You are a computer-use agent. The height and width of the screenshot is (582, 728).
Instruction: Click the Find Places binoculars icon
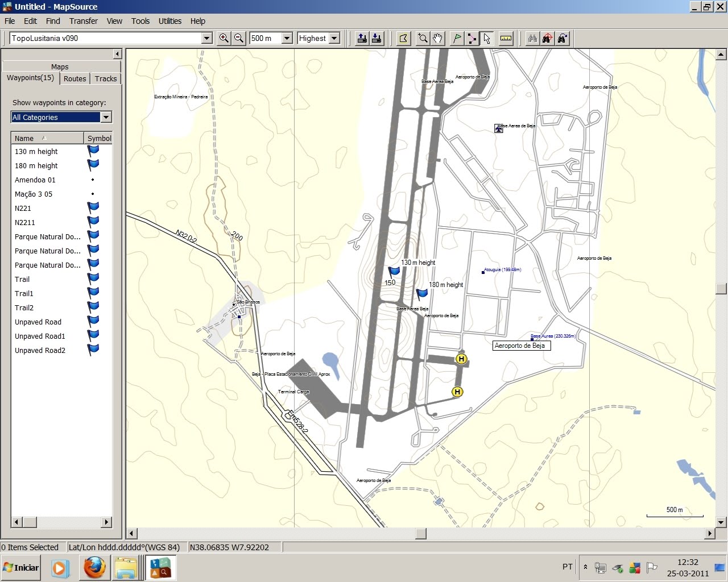(532, 38)
